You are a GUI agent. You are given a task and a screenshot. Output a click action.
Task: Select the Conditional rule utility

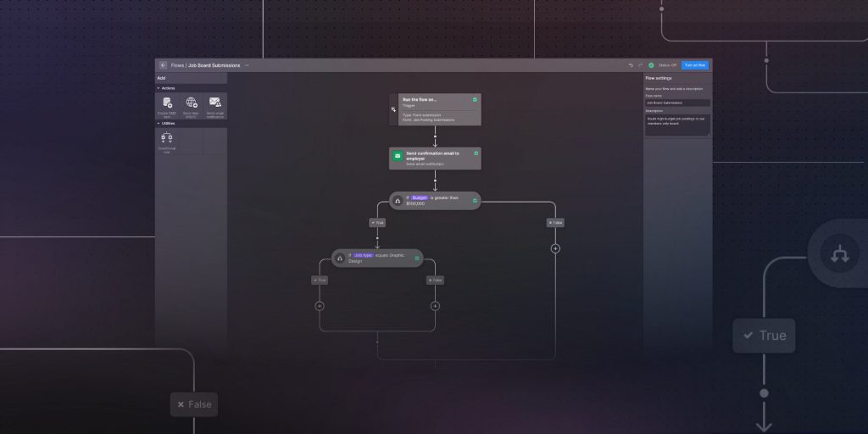tap(167, 142)
